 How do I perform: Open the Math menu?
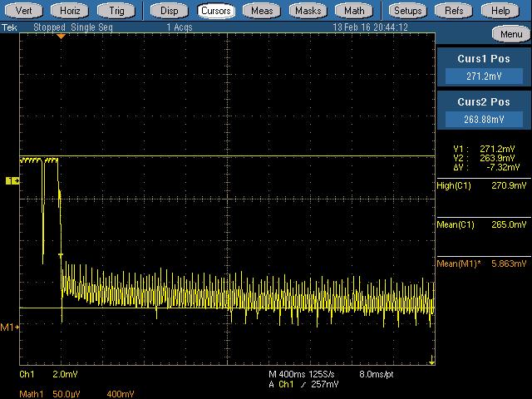356,11
